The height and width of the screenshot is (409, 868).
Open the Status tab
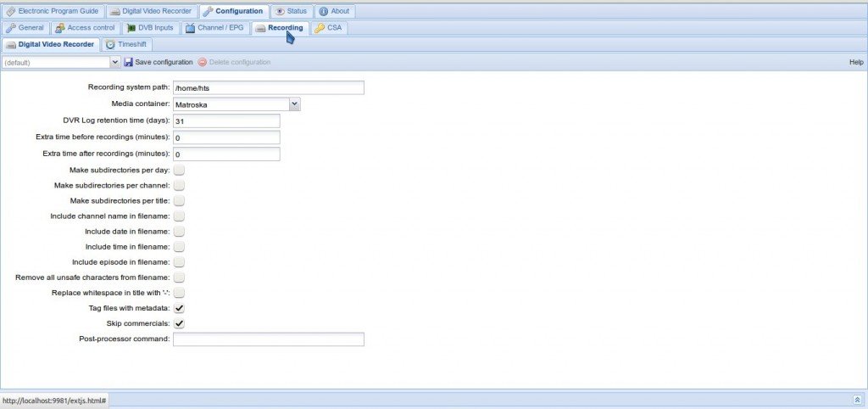click(x=292, y=11)
